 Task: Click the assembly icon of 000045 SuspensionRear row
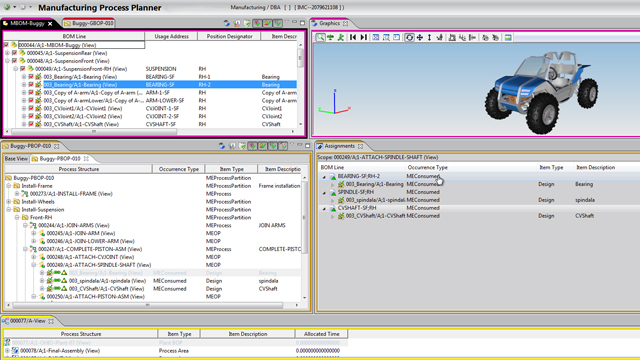click(22, 53)
